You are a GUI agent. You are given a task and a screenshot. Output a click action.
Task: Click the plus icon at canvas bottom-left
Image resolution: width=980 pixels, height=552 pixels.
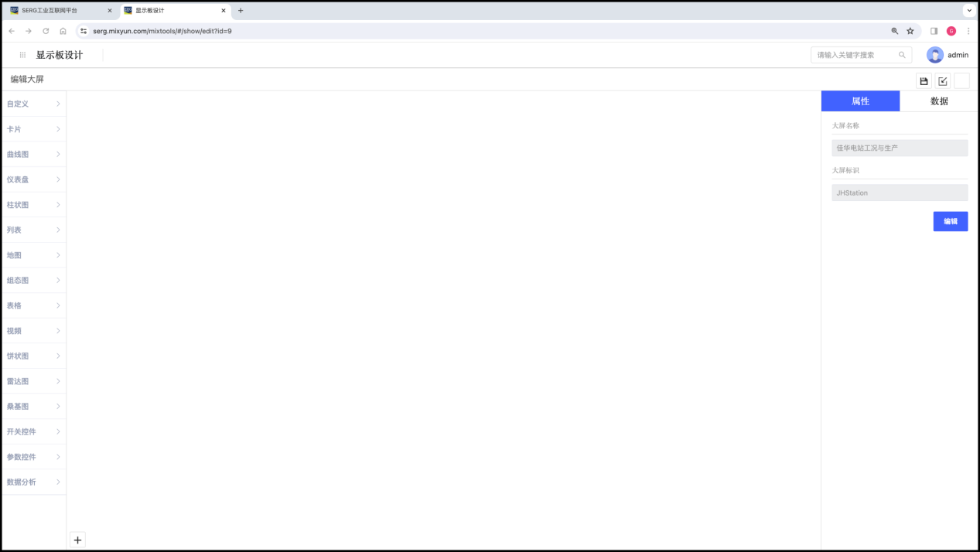tap(77, 540)
